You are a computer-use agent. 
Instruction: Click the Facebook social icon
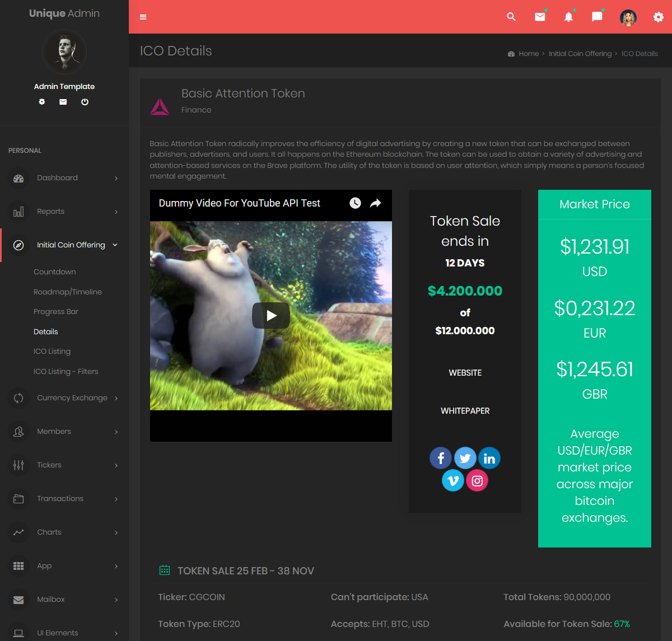click(441, 458)
